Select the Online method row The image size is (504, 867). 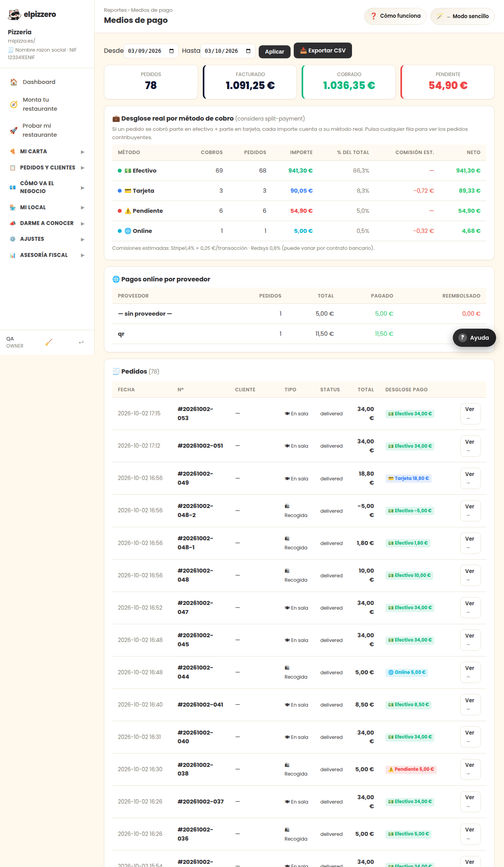tap(299, 231)
